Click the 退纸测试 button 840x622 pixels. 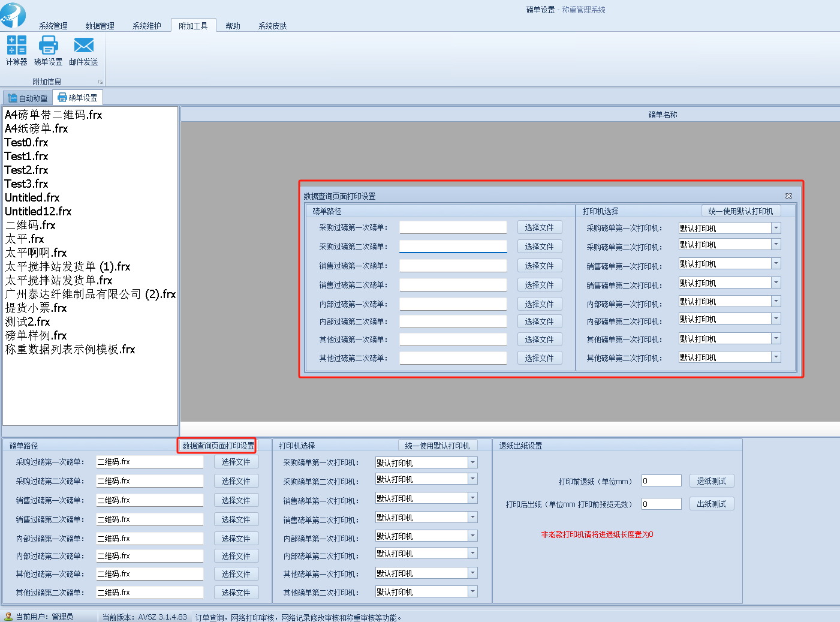click(x=712, y=481)
